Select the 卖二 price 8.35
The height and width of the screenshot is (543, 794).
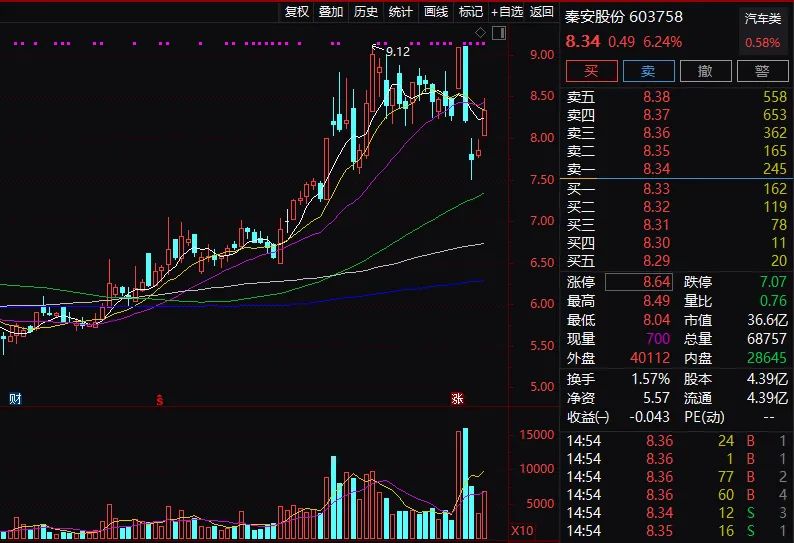tap(656, 151)
